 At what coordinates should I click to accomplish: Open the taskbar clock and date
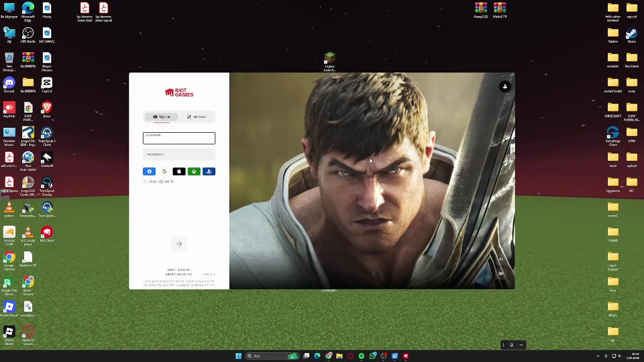[634, 356]
